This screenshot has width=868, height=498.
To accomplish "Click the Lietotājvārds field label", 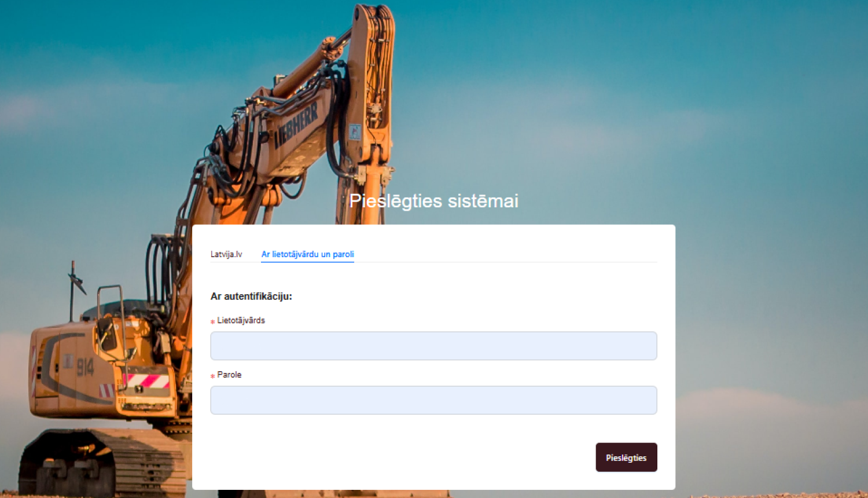I will (x=241, y=320).
